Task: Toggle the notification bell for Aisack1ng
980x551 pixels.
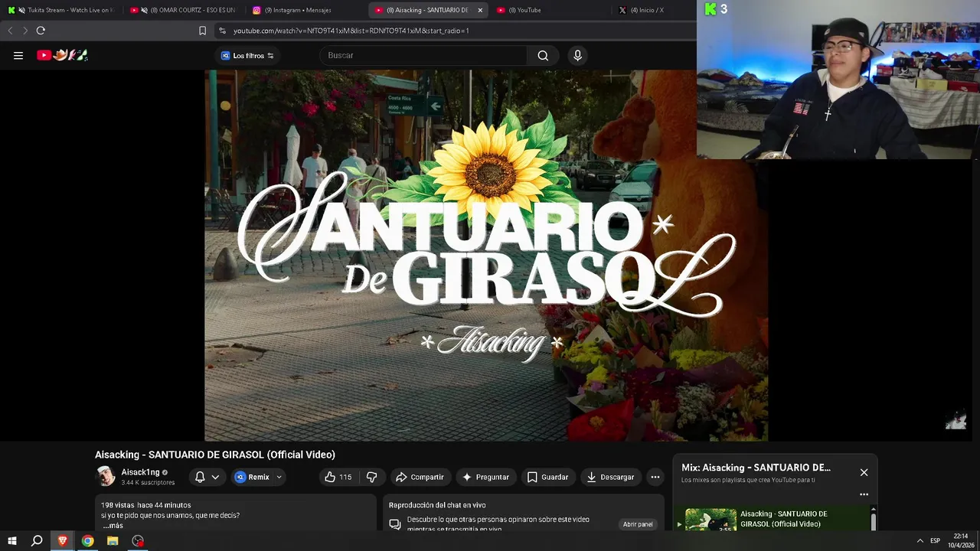Action: click(x=200, y=477)
